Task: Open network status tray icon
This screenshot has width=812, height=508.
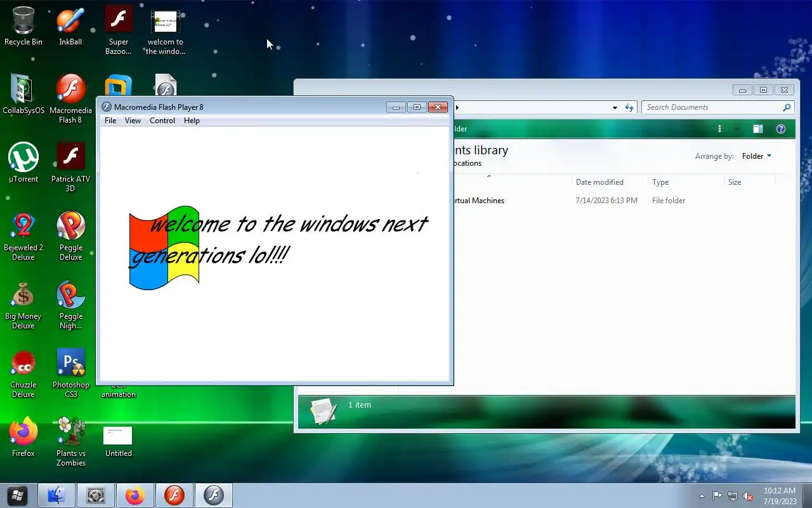Action: (733, 496)
